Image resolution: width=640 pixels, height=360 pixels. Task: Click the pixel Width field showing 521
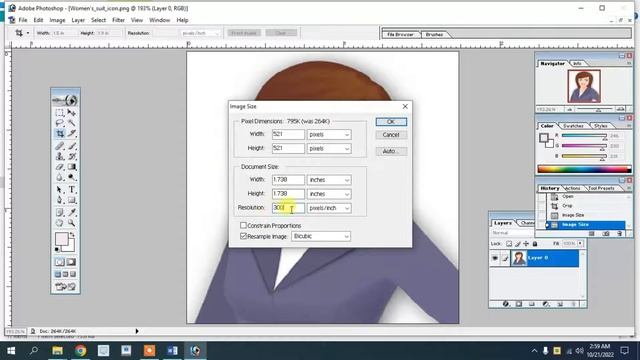click(x=288, y=134)
